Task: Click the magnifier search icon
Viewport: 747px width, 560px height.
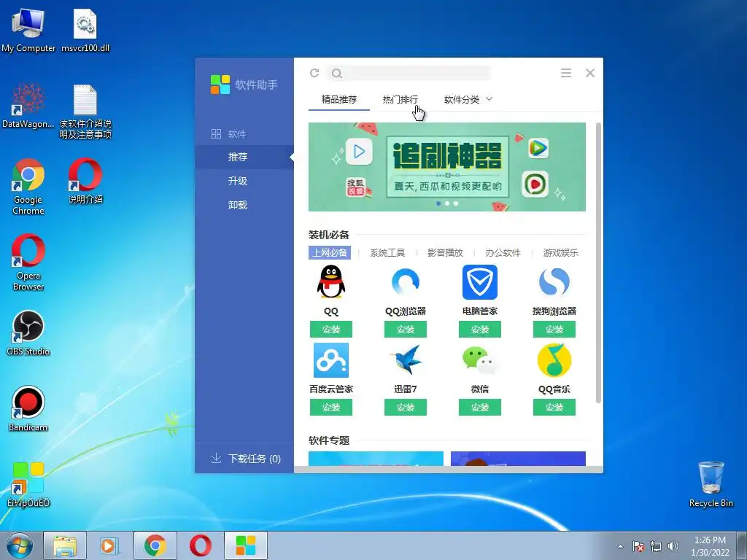Action: [x=337, y=74]
